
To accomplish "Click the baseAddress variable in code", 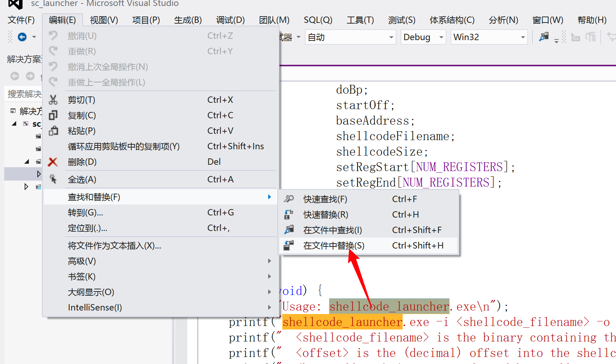I will (372, 121).
